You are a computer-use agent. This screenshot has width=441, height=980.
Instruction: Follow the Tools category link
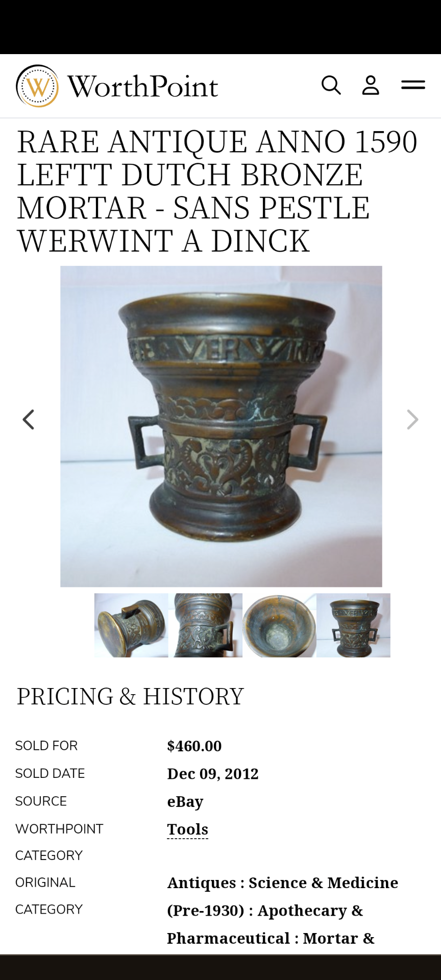tap(187, 829)
